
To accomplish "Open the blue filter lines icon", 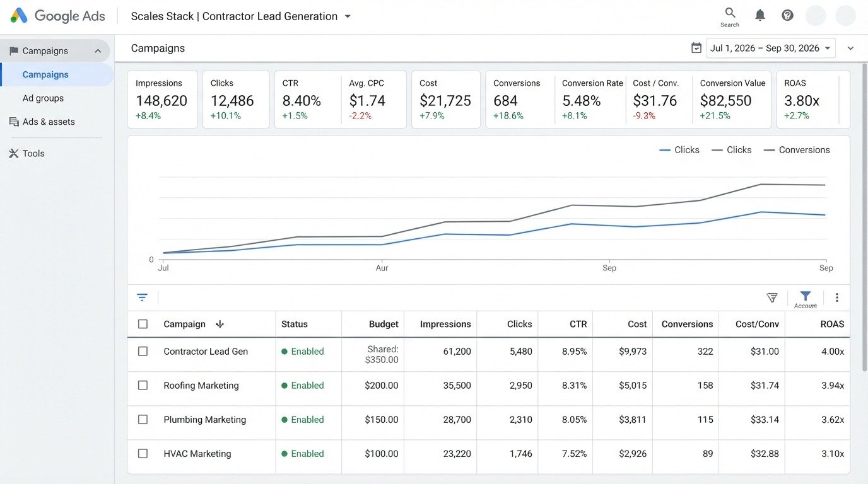I will 142,297.
